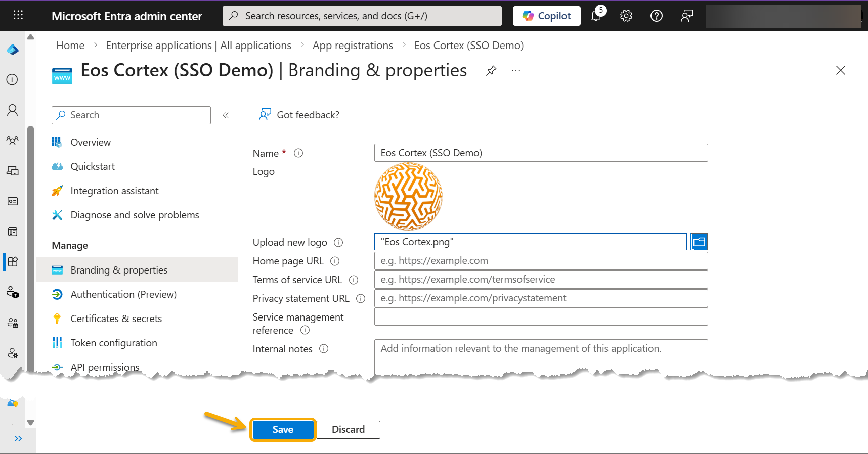
Task: Click the Eos Cortex logo preview
Action: pos(408,197)
